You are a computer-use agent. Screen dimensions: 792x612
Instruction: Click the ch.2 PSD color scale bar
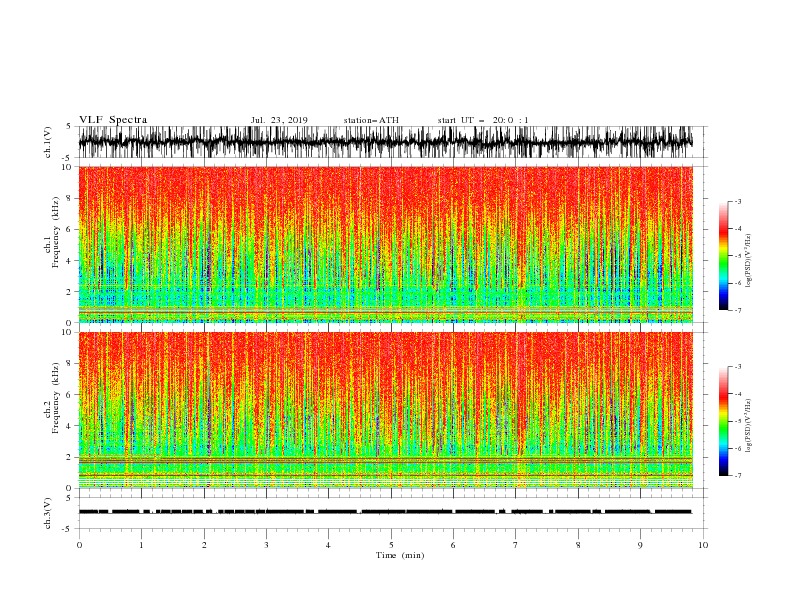[723, 421]
